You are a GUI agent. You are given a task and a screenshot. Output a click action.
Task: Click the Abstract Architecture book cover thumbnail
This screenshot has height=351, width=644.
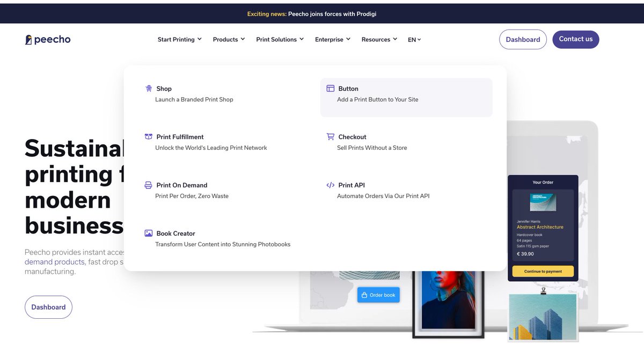pos(543,202)
